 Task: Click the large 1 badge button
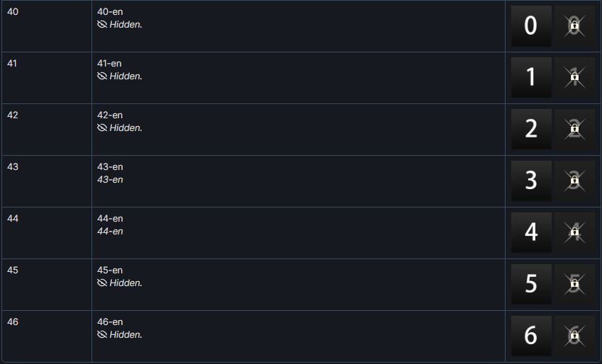[531, 77]
